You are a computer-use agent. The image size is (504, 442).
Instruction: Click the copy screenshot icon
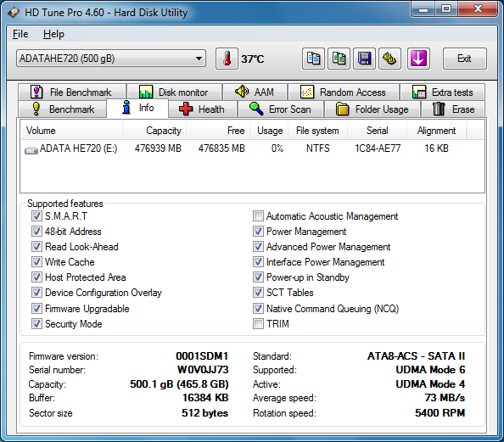point(339,59)
